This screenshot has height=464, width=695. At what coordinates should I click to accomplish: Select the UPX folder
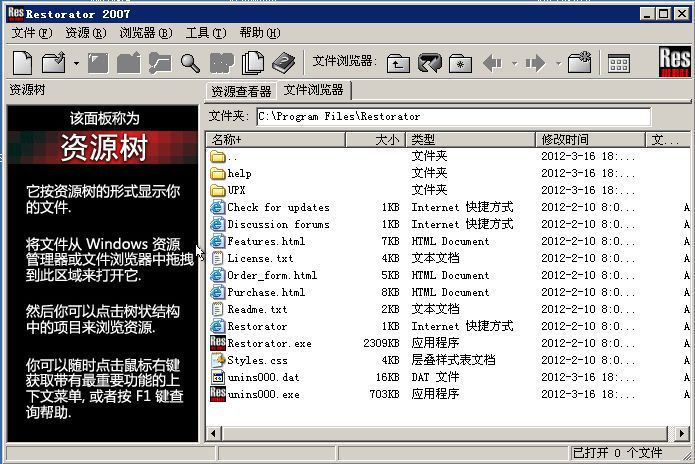point(228,191)
